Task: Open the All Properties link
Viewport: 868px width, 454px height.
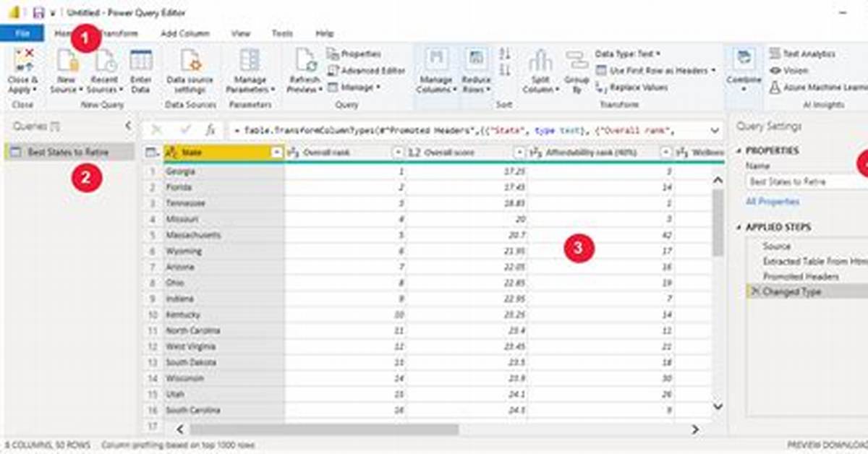Action: [x=773, y=202]
